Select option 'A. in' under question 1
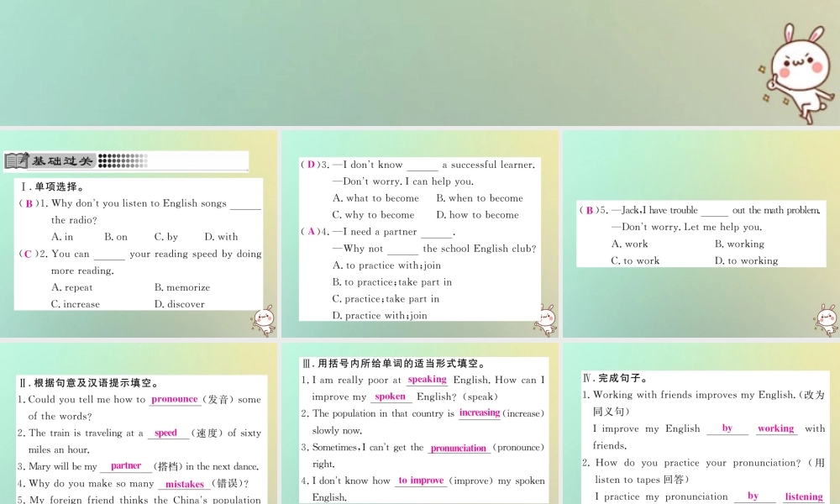 pos(62,237)
